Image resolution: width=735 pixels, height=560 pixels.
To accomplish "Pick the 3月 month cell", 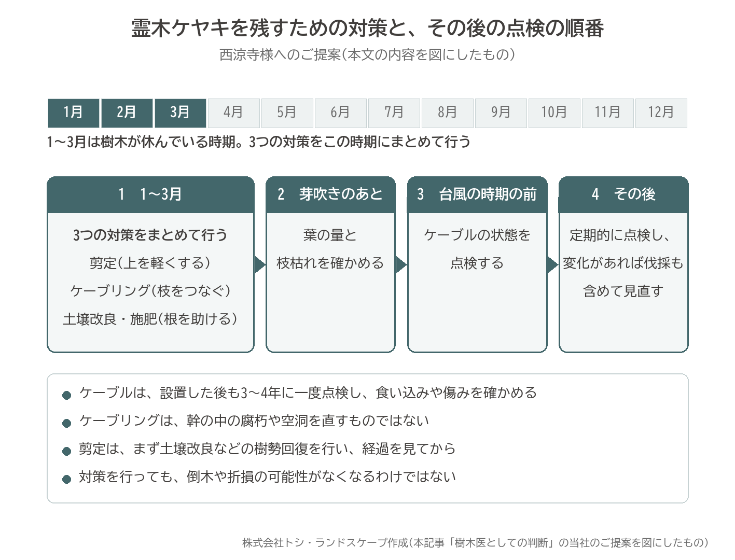I will 181,113.
